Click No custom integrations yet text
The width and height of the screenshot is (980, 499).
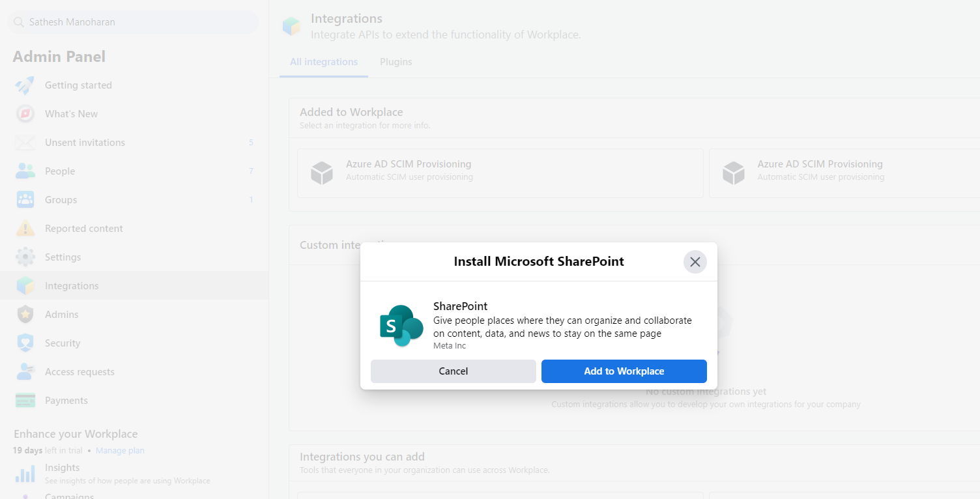pyautogui.click(x=706, y=392)
